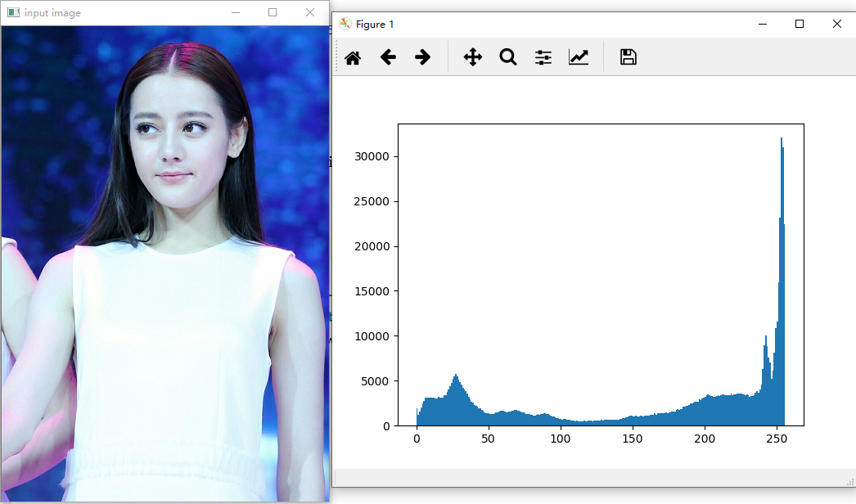Save the figure with the disk icon

click(628, 57)
